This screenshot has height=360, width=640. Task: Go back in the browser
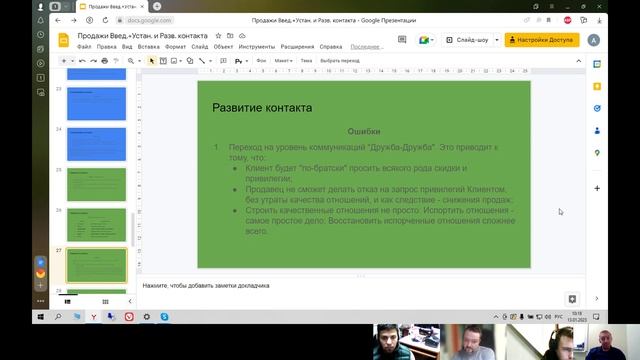tap(58, 20)
